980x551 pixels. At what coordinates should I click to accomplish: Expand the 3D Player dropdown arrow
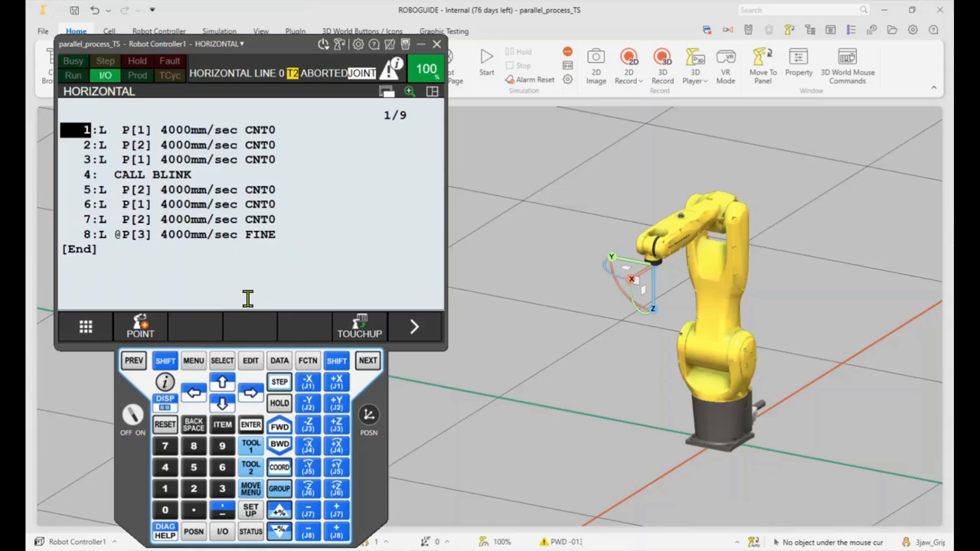pos(705,81)
